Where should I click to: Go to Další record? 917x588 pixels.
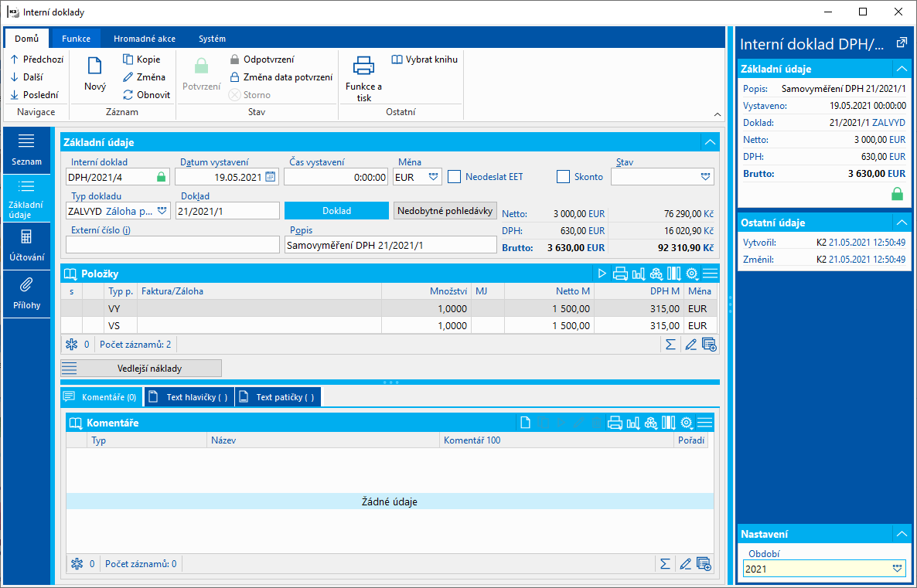pos(27,76)
